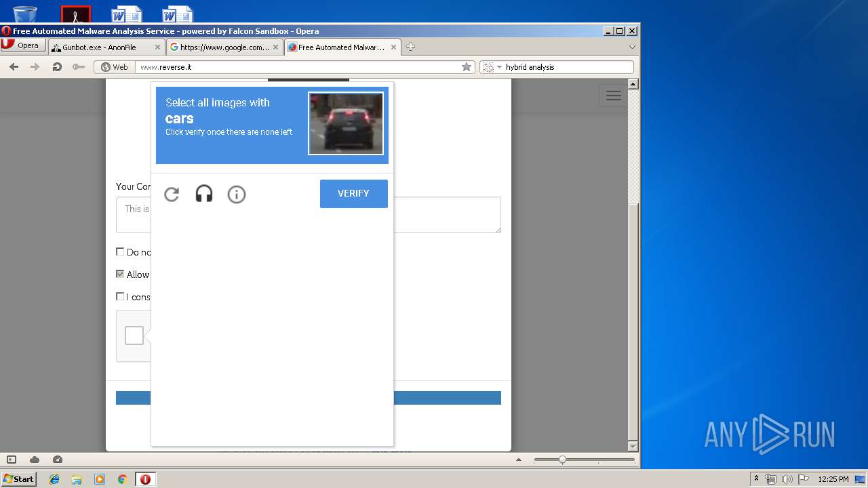
Task: Launch Internet Explorer from taskbar
Action: tap(54, 479)
